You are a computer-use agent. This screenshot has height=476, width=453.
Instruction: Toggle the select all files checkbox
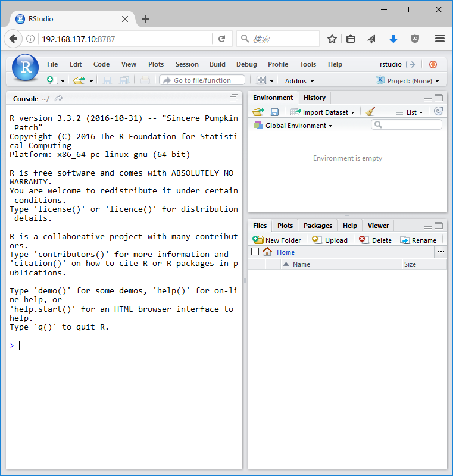255,252
